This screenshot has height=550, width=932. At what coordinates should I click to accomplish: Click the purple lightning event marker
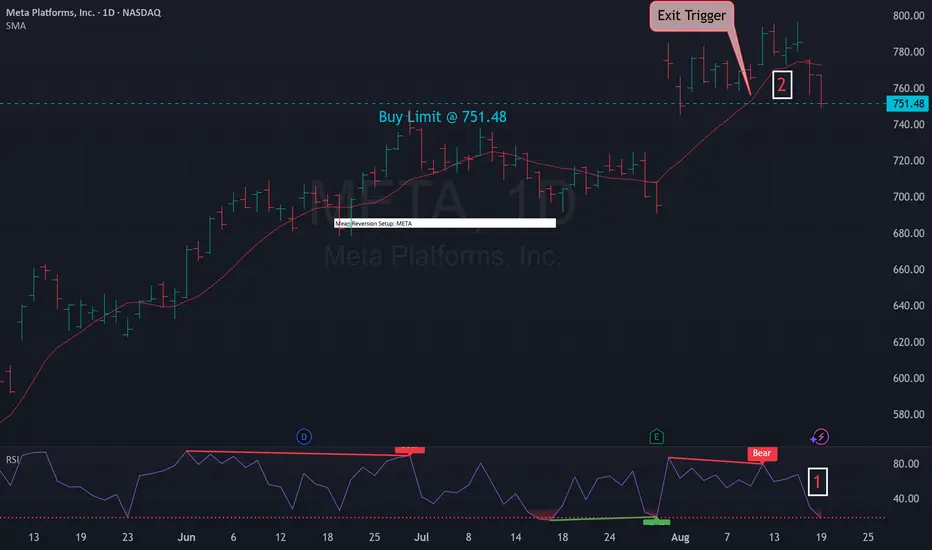pyautogui.click(x=820, y=437)
